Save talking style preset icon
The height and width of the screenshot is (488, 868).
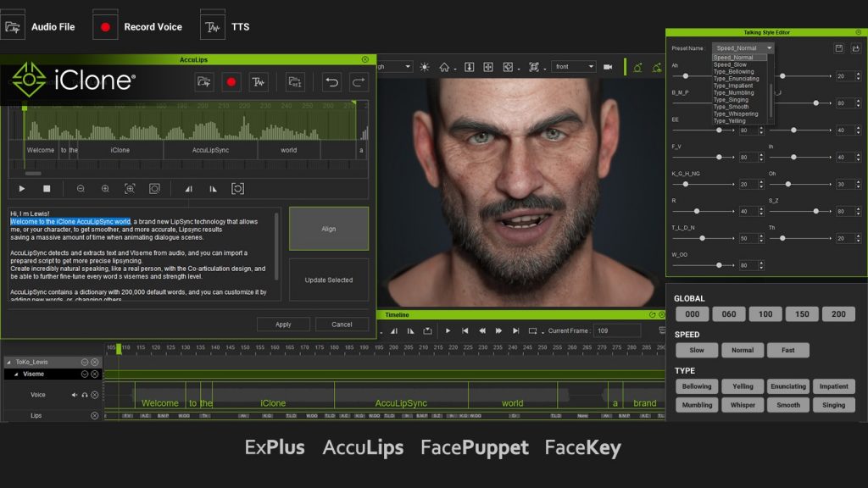tap(838, 48)
